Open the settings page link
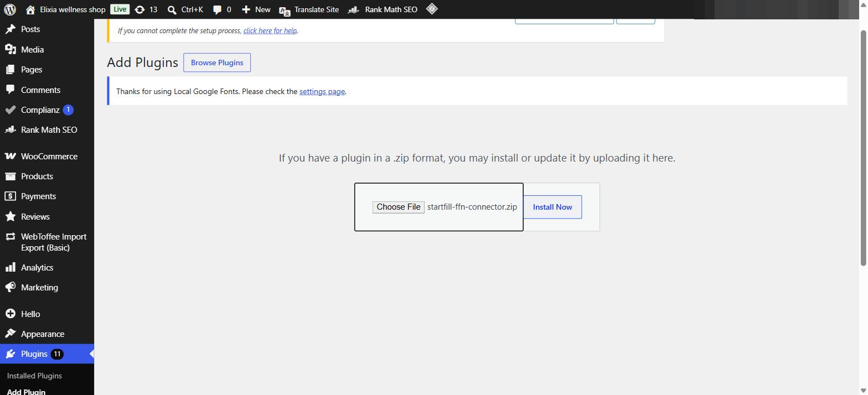 322,91
